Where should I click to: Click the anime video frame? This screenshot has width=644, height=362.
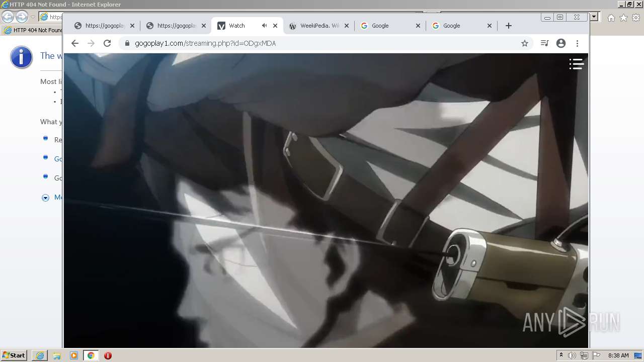[x=326, y=200]
